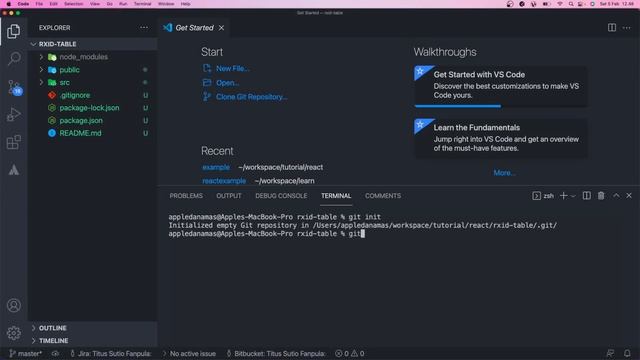Image resolution: width=640 pixels, height=360 pixels.
Task: Open the Apple menu
Action: coord(9,4)
